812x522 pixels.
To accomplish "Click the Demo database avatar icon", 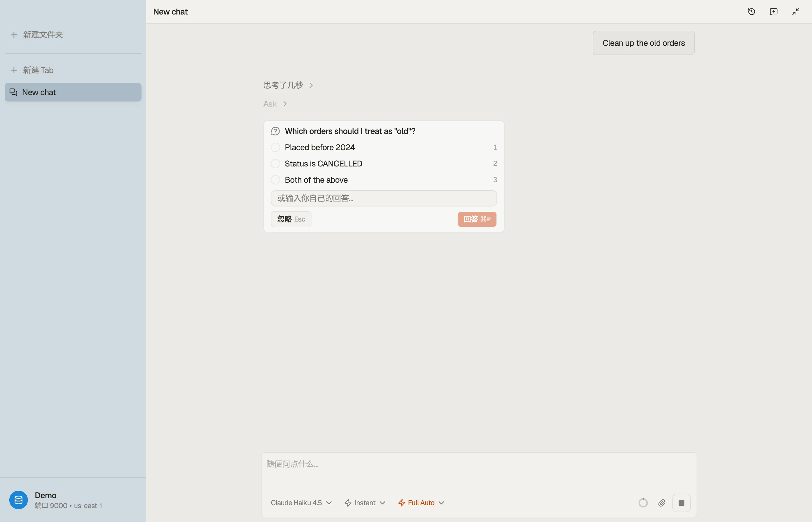I will coord(18,500).
